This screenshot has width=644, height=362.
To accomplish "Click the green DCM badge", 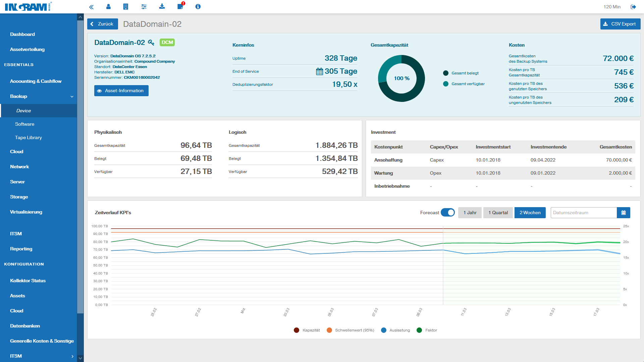I will (167, 43).
